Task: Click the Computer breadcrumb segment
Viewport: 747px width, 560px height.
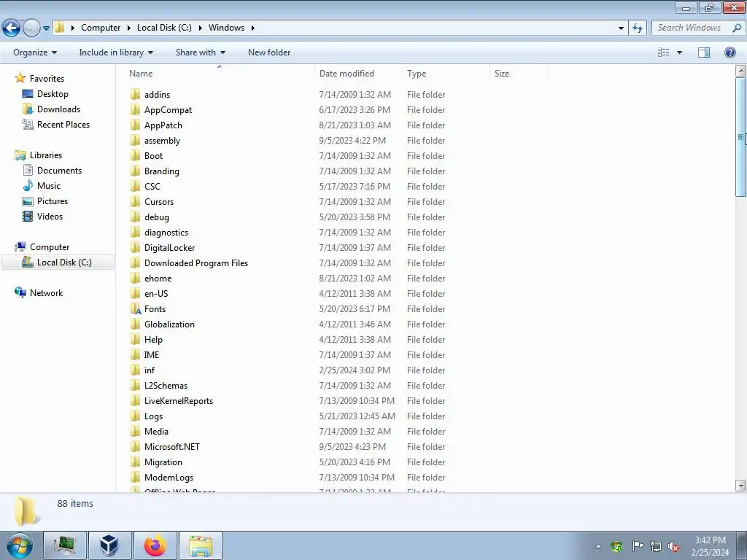Action: point(101,28)
